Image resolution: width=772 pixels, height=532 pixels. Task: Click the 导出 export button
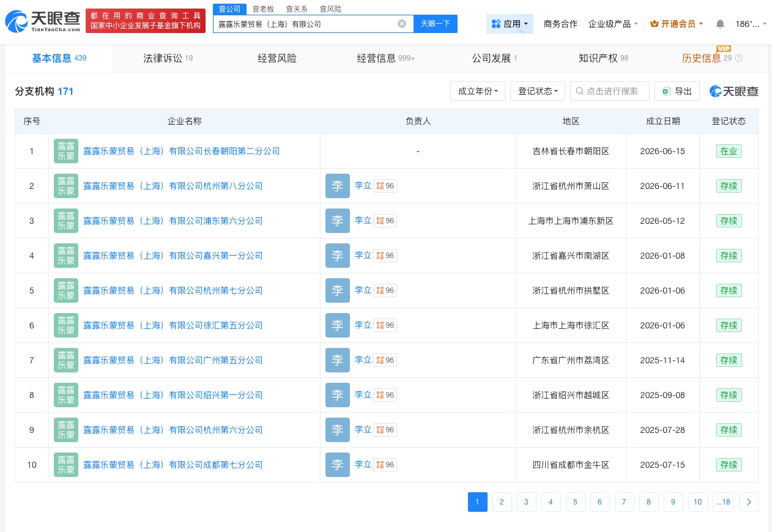pos(677,91)
